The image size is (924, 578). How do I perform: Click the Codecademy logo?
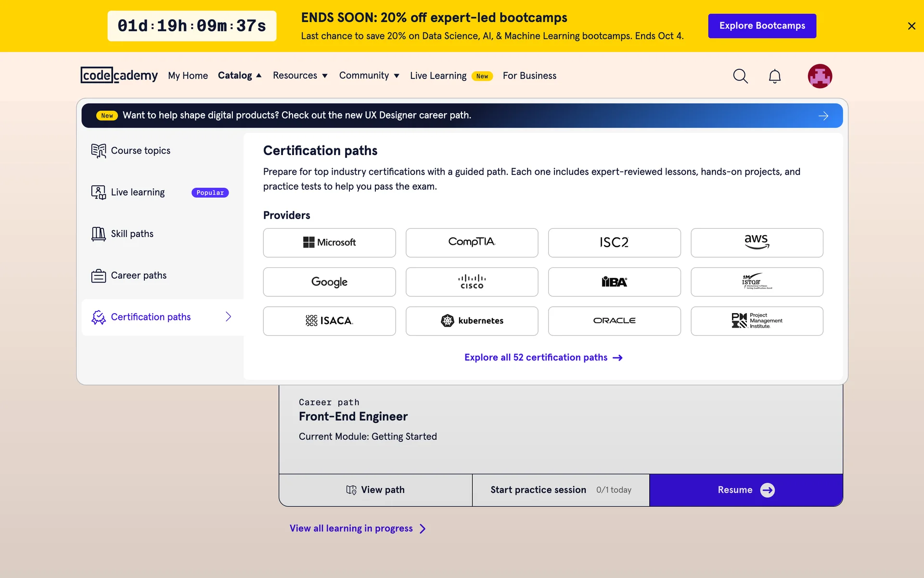[119, 76]
